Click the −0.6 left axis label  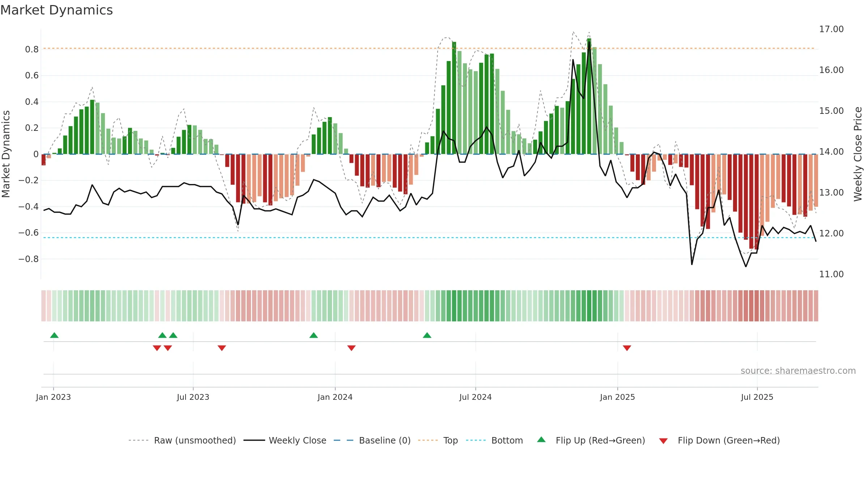pyautogui.click(x=28, y=232)
